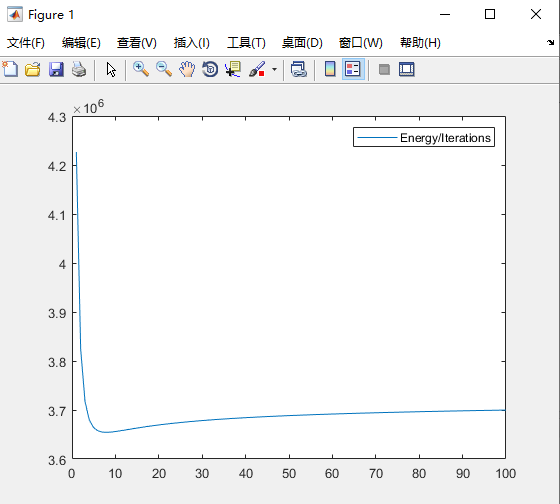Viewport: 560px width, 504px height.
Task: Click the x-axis tick label 50
Action: [x=289, y=474]
